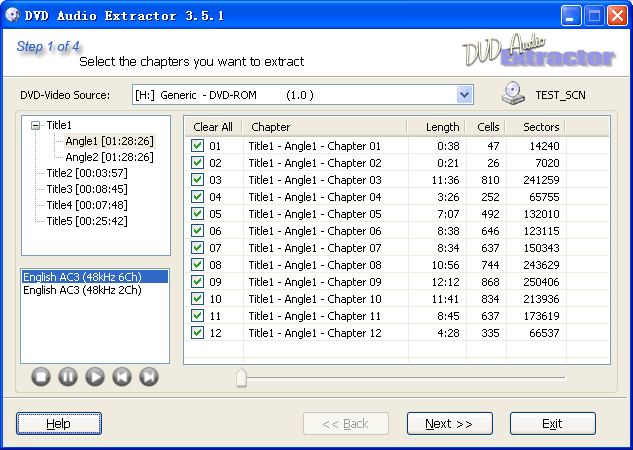Stop audio preview playback
This screenshot has width=633, height=450.
pyautogui.click(x=41, y=377)
